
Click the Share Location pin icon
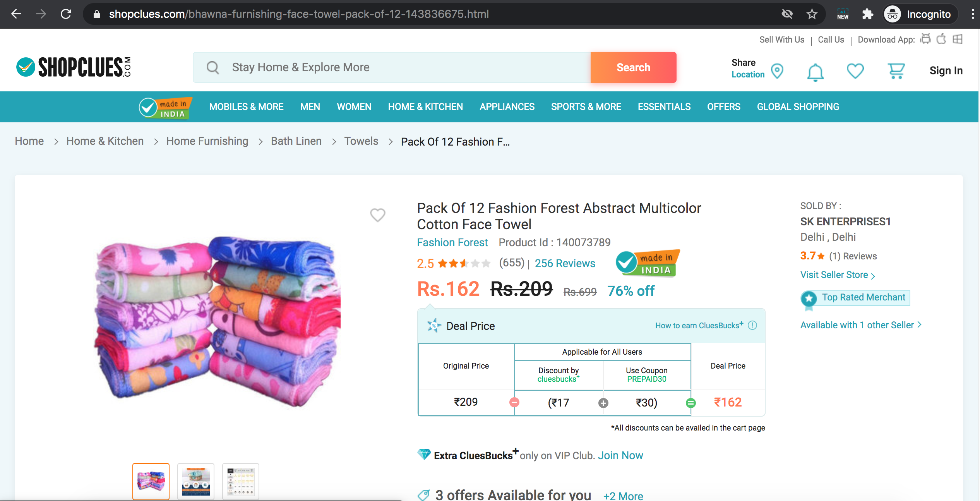tap(777, 71)
